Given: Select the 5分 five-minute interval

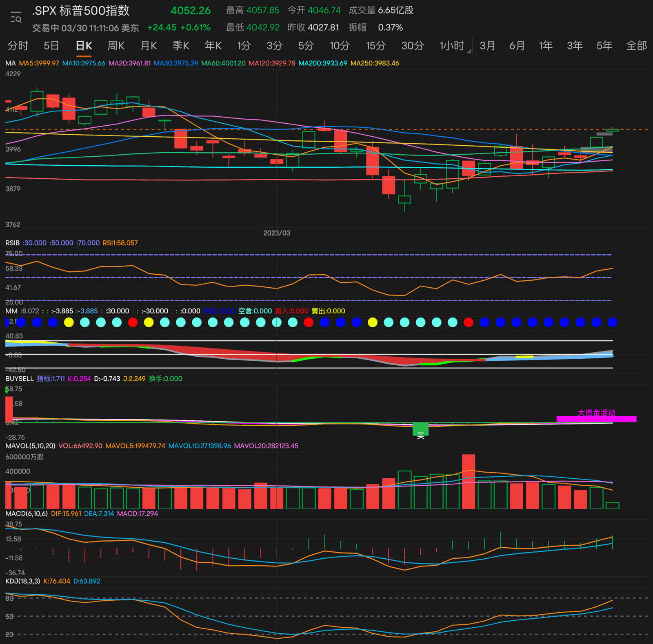Looking at the screenshot, I should 306,46.
